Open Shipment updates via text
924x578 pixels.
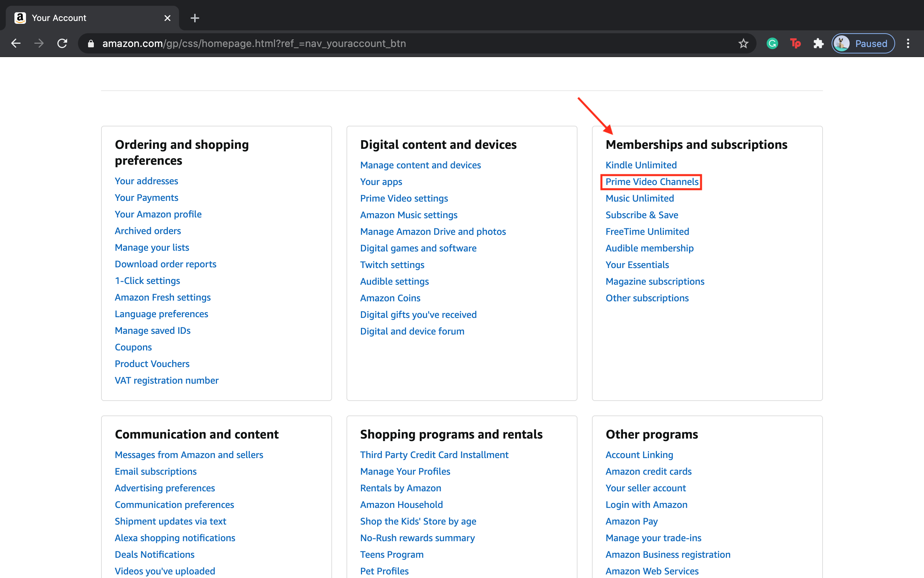coord(170,521)
